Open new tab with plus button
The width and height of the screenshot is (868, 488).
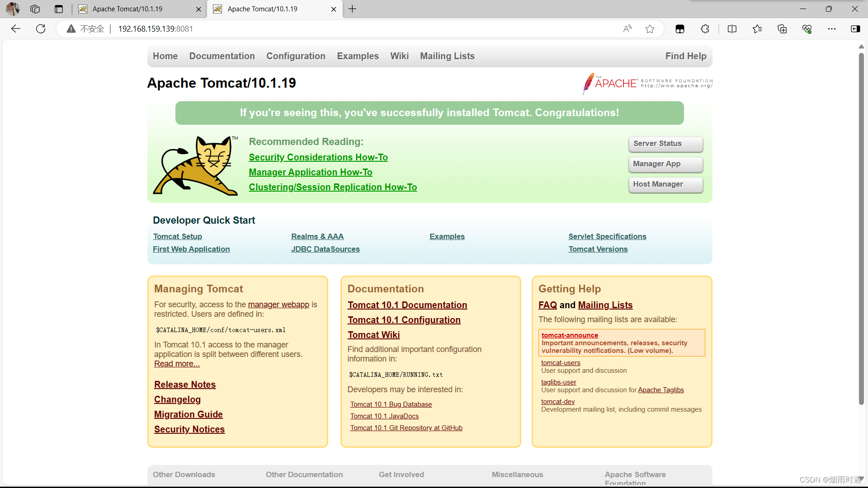pos(353,9)
